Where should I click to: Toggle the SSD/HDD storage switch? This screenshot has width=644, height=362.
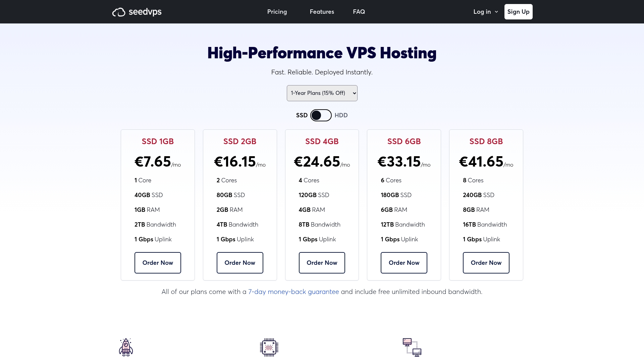pyautogui.click(x=321, y=115)
